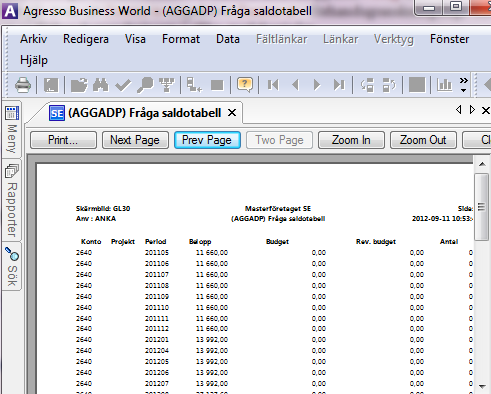Image resolution: width=491 pixels, height=394 pixels.
Task: Maximize the Agresso window
Action: (x=456, y=7)
